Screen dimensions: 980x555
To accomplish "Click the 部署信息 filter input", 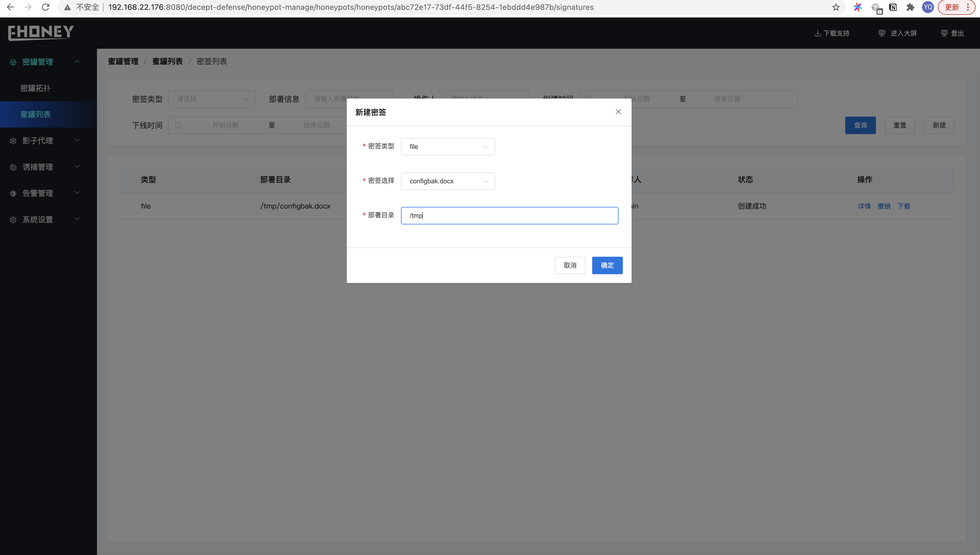I will click(x=349, y=99).
